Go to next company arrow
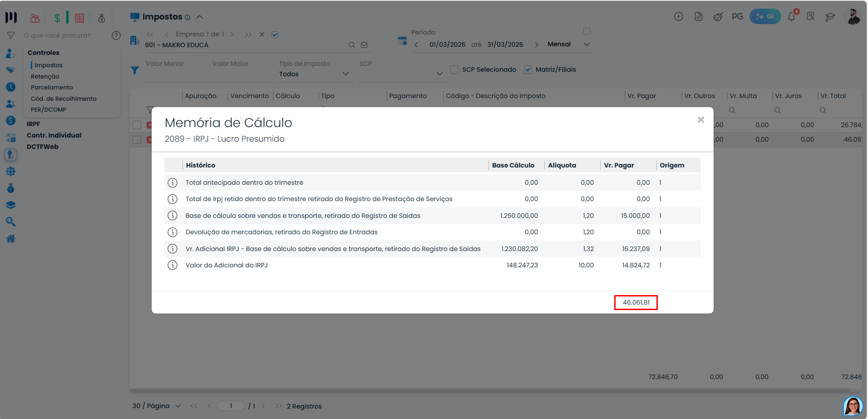Image resolution: width=868 pixels, height=419 pixels. [x=232, y=35]
